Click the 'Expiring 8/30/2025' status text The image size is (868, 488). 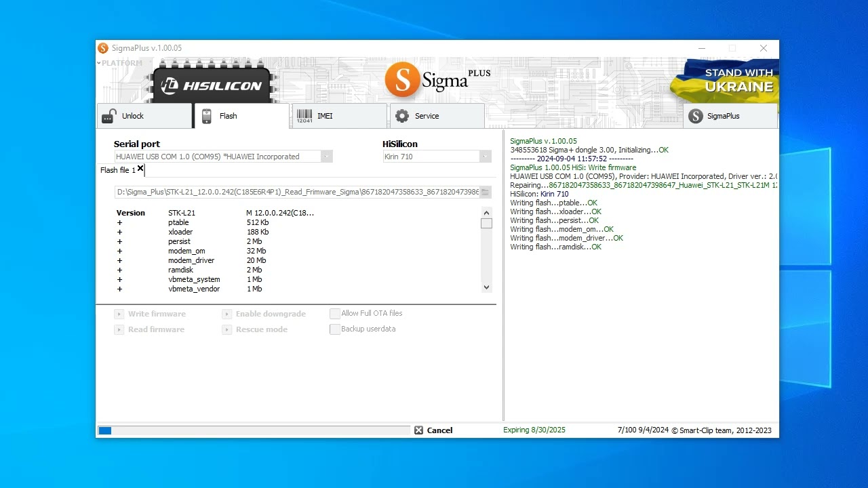pyautogui.click(x=534, y=430)
